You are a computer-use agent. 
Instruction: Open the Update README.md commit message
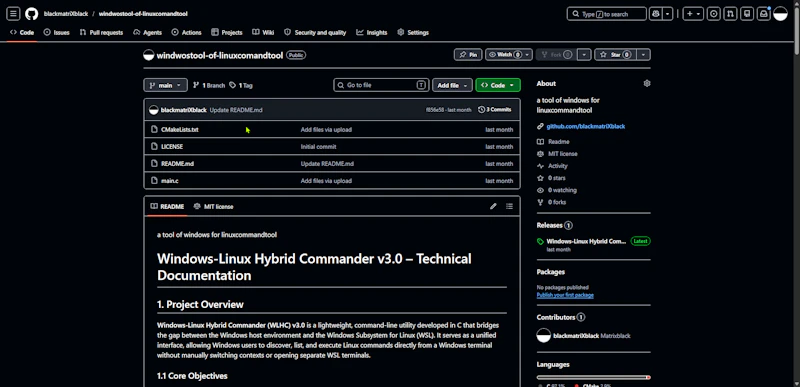click(236, 110)
